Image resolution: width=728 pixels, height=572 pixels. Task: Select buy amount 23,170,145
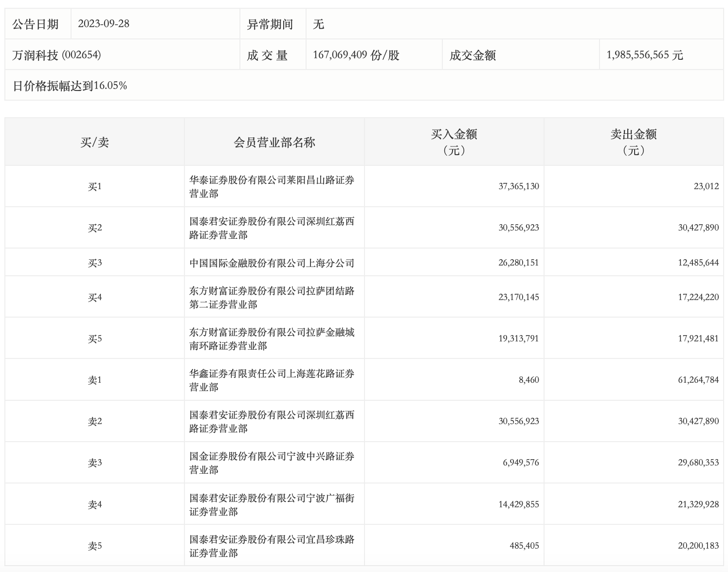(519, 297)
